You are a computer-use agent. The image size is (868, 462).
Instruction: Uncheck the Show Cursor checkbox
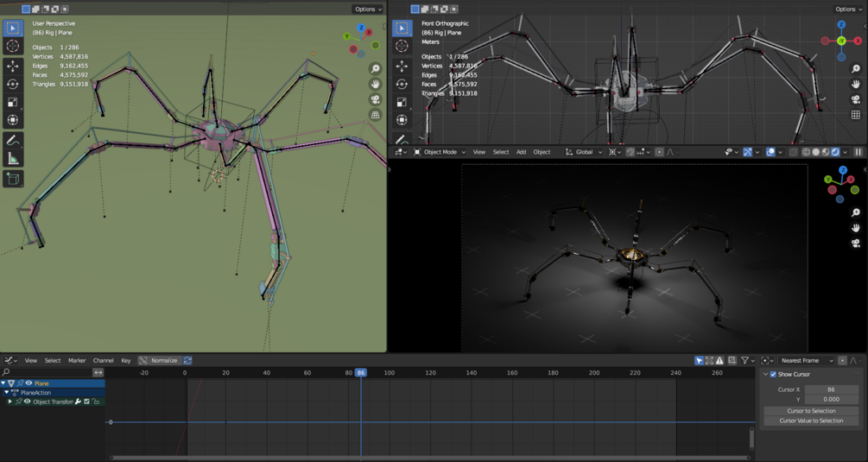[x=773, y=375]
